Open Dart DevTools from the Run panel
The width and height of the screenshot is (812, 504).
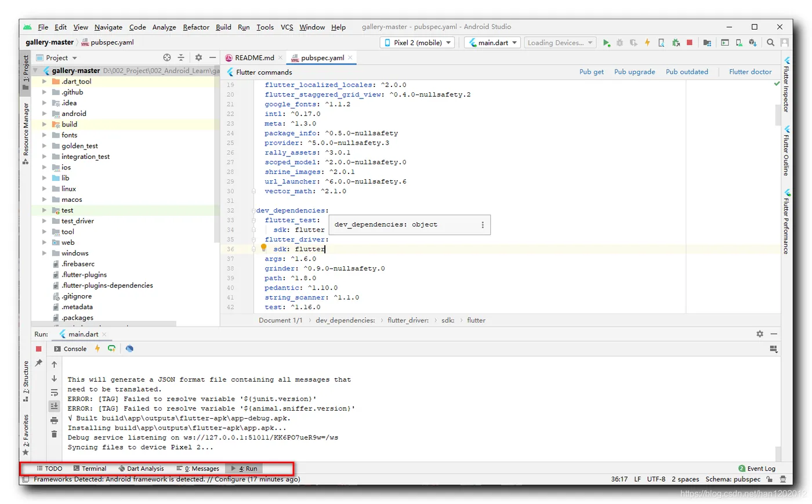(x=129, y=349)
